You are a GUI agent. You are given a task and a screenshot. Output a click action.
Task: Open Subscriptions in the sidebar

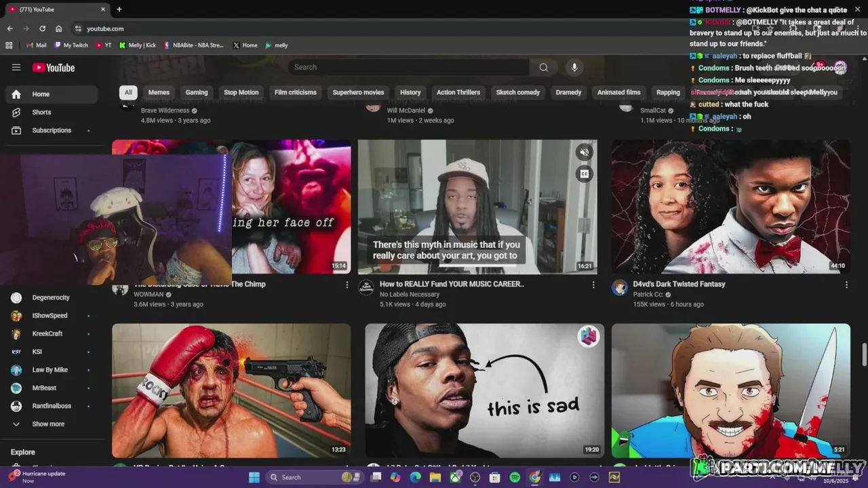click(x=52, y=130)
